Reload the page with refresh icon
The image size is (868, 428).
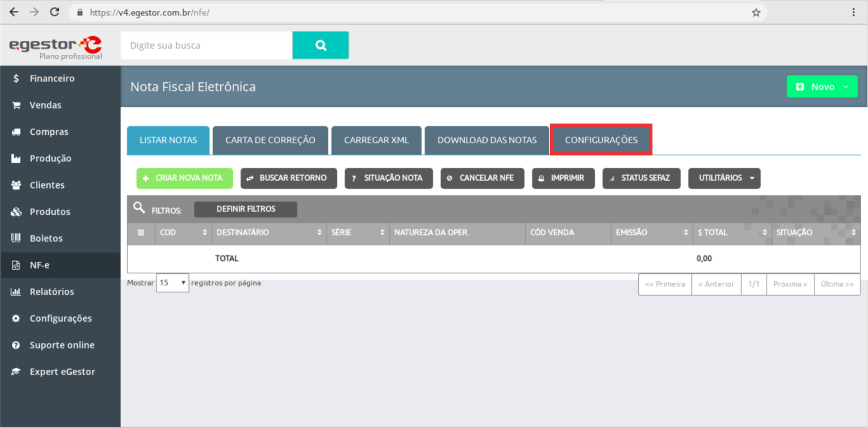(55, 12)
